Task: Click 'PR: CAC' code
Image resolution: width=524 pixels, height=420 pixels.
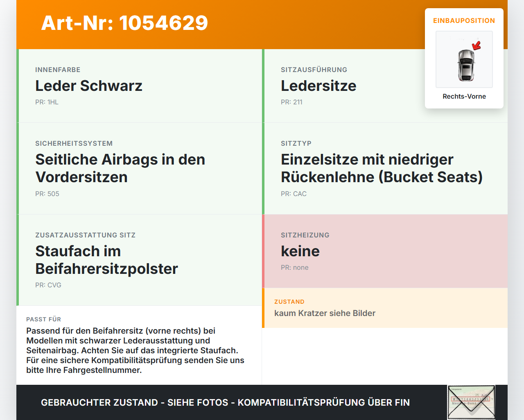Action: click(294, 194)
